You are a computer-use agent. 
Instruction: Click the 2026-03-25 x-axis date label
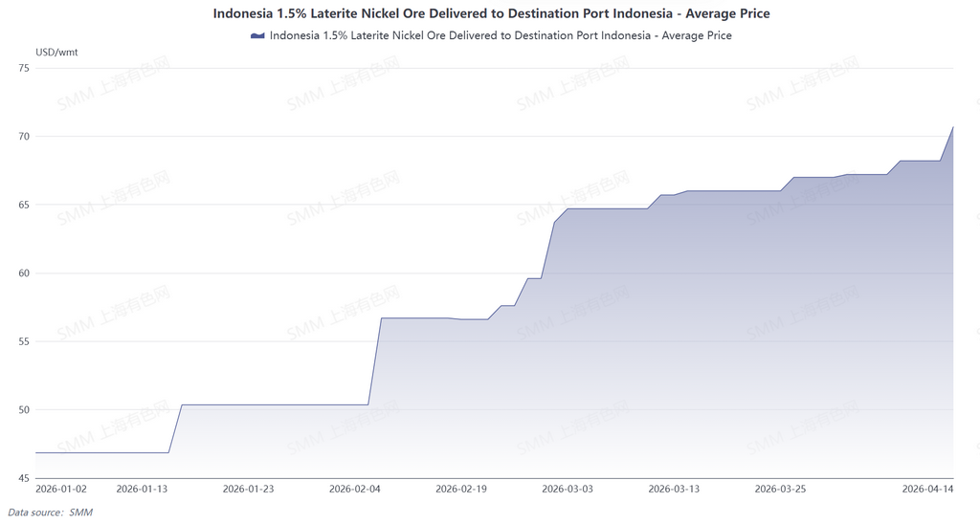pyautogui.click(x=780, y=489)
